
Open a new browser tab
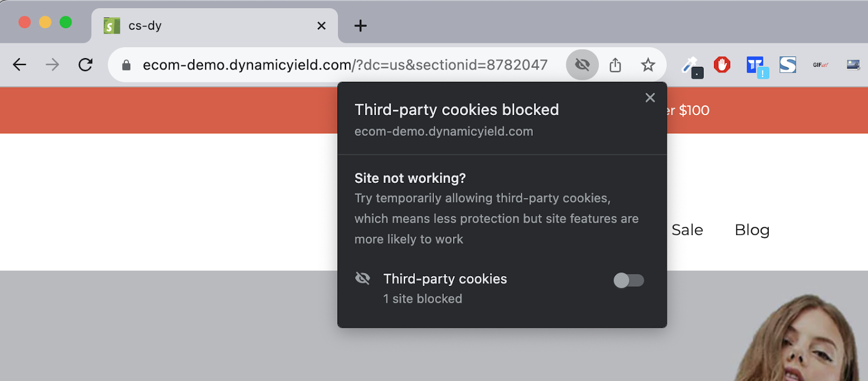point(360,26)
